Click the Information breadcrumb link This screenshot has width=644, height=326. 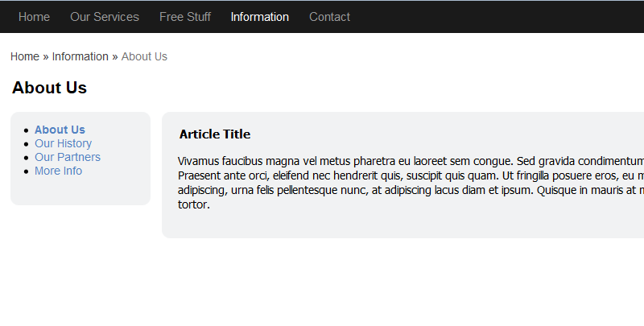coord(80,56)
